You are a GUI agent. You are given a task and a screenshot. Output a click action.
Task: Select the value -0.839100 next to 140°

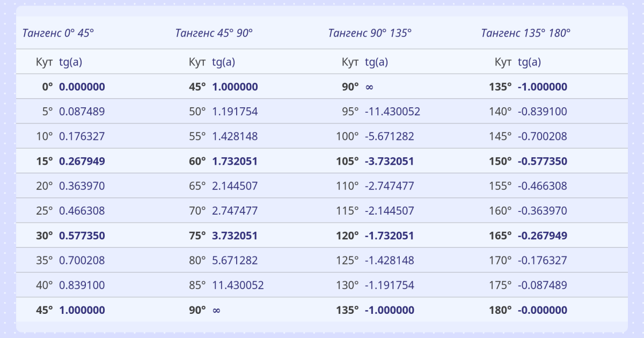542,112
